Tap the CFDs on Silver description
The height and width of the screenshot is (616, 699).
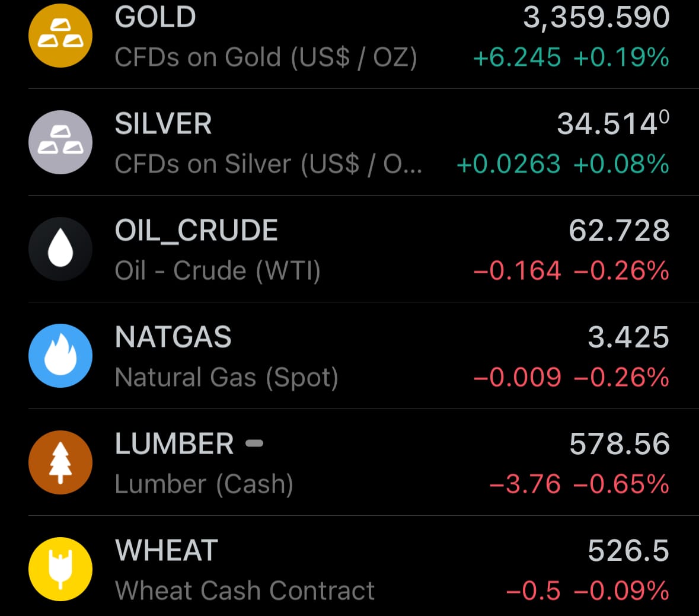pos(269,164)
